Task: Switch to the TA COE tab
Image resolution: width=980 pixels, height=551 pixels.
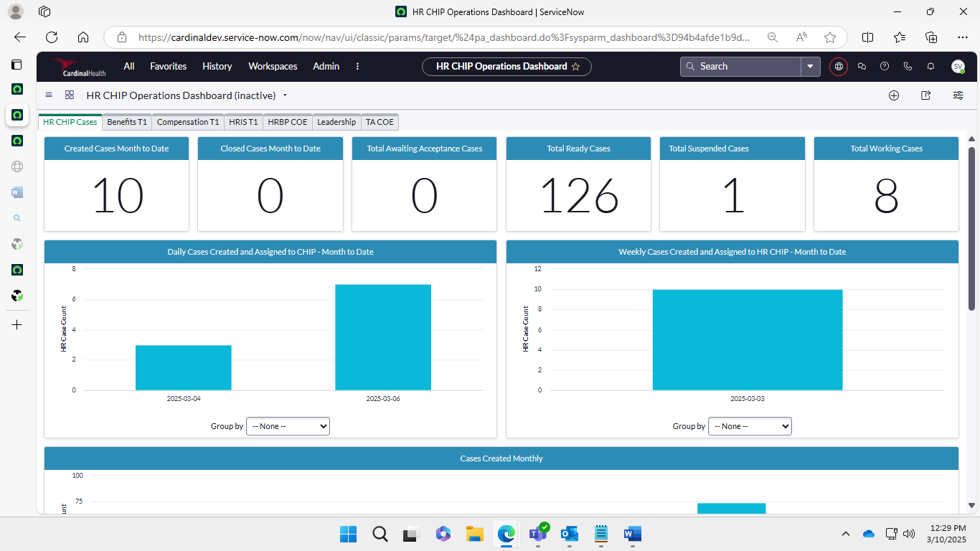Action: tap(380, 122)
